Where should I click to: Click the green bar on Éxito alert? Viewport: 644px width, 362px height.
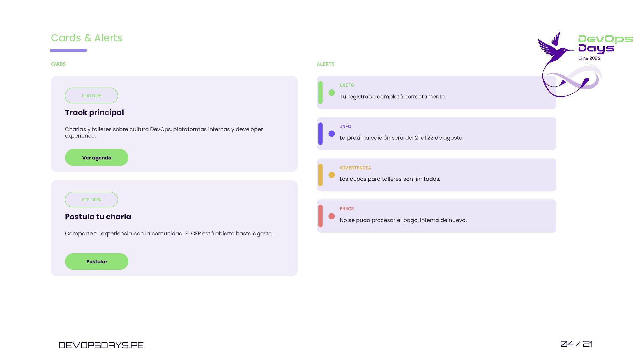(x=320, y=93)
